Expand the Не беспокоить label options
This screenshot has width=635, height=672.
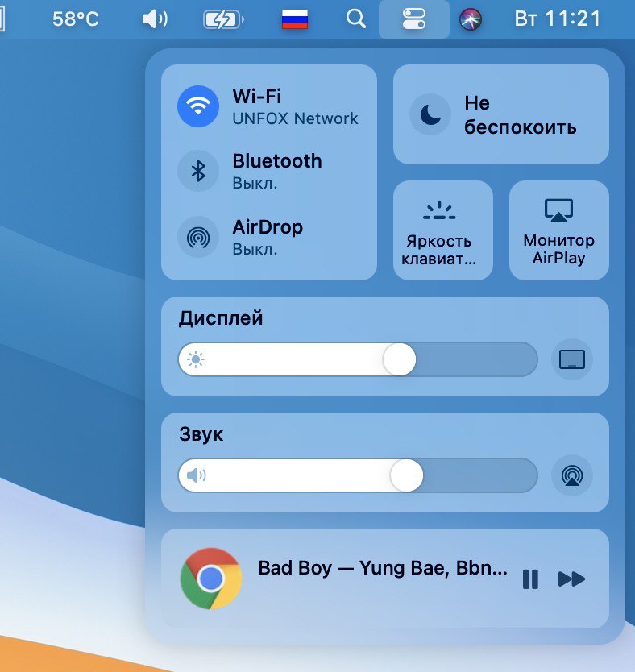coord(521,115)
